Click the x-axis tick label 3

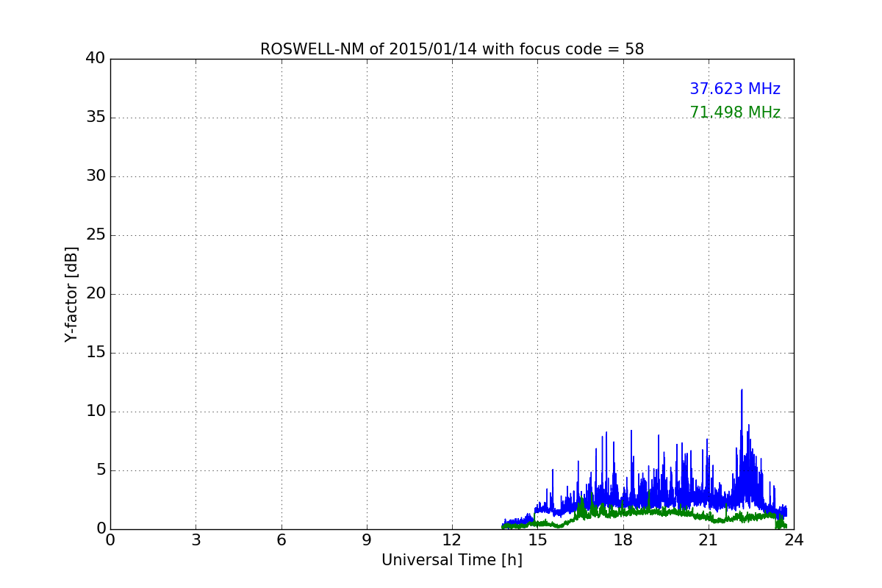[x=196, y=541]
